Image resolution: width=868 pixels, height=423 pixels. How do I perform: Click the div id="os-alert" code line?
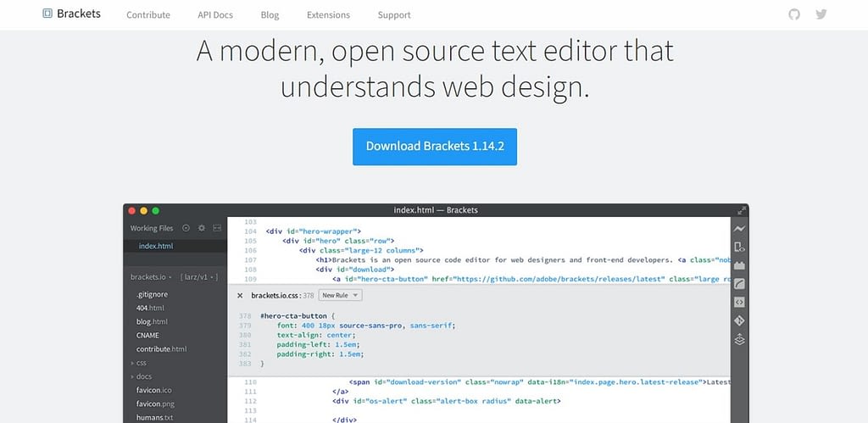(x=447, y=401)
